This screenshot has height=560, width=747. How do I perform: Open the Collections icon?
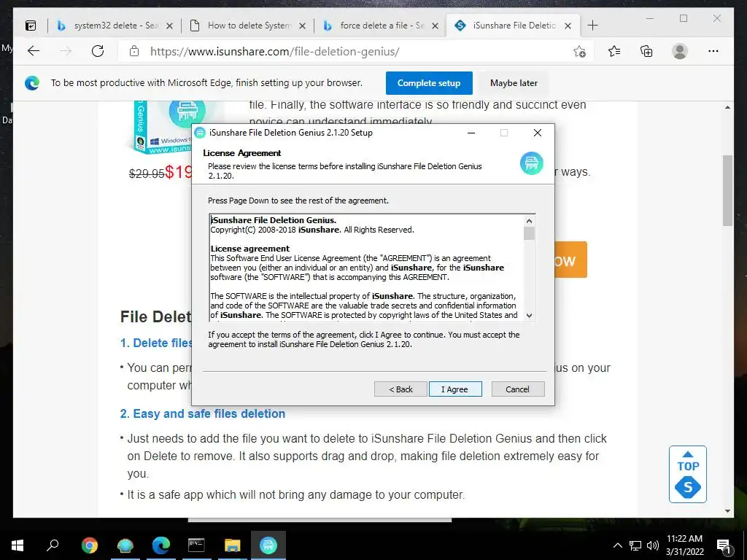coord(646,51)
